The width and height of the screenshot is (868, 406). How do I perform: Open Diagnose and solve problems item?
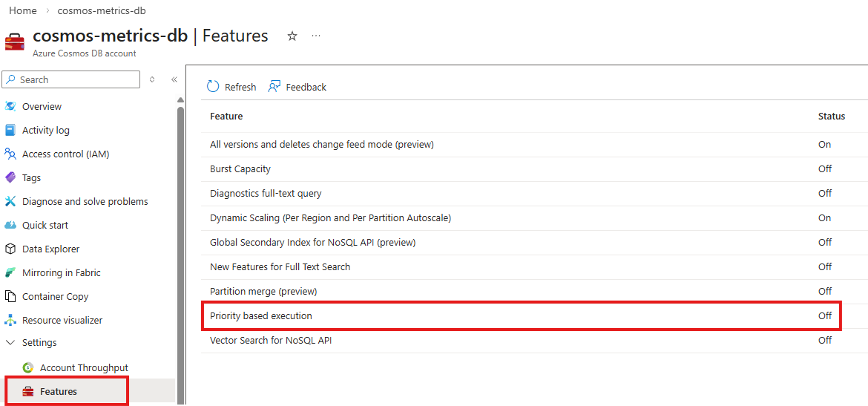pyautogui.click(x=85, y=202)
